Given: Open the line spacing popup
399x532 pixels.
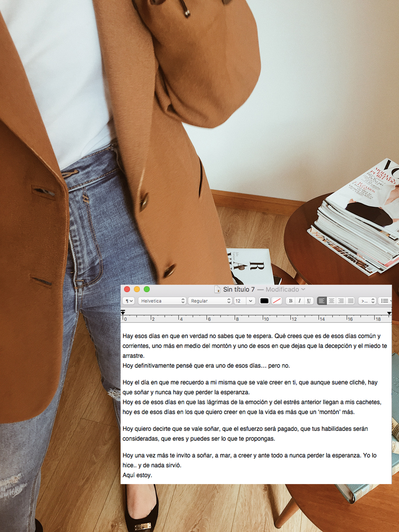Looking at the screenshot, I should pos(367,301).
